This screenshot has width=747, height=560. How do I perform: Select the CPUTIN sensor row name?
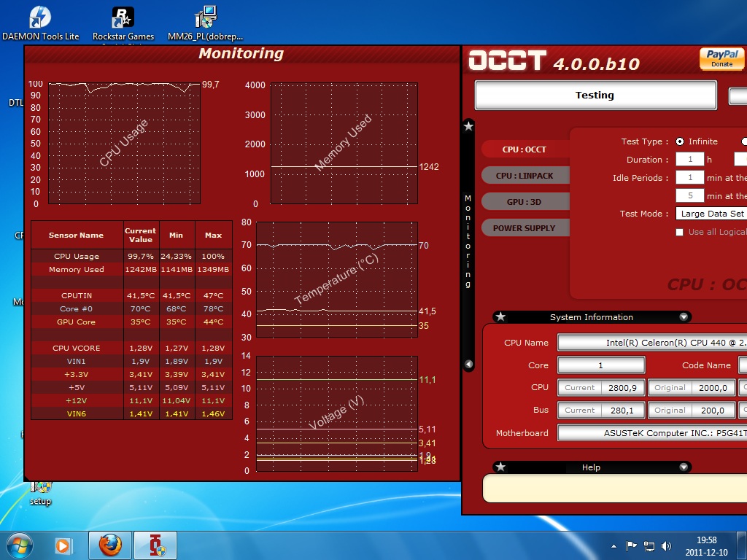tap(77, 296)
